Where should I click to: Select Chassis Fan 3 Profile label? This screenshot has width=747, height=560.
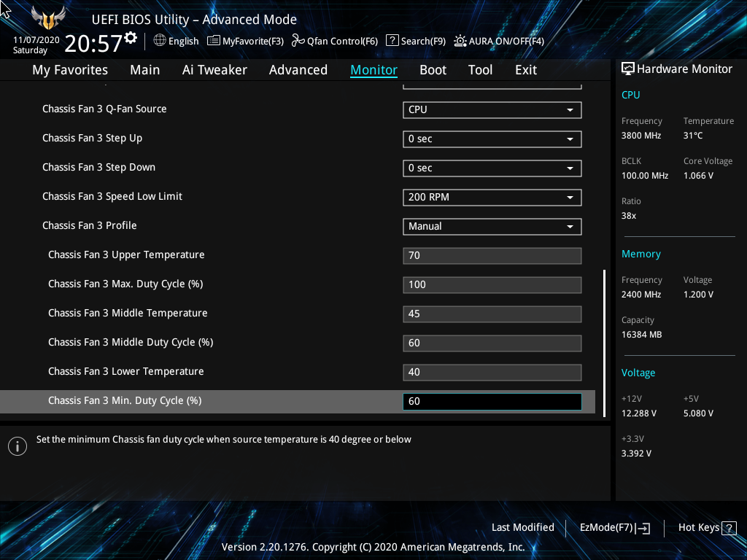(x=90, y=226)
